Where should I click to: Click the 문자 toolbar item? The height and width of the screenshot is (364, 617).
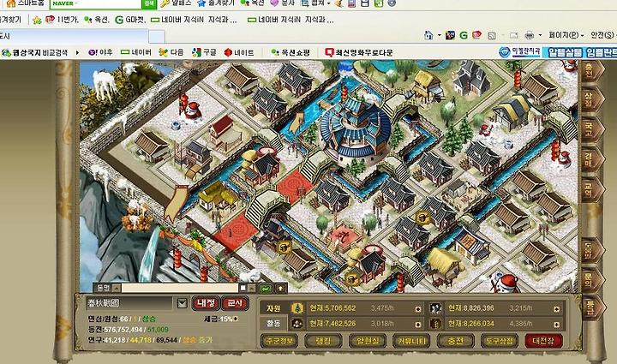283,3
